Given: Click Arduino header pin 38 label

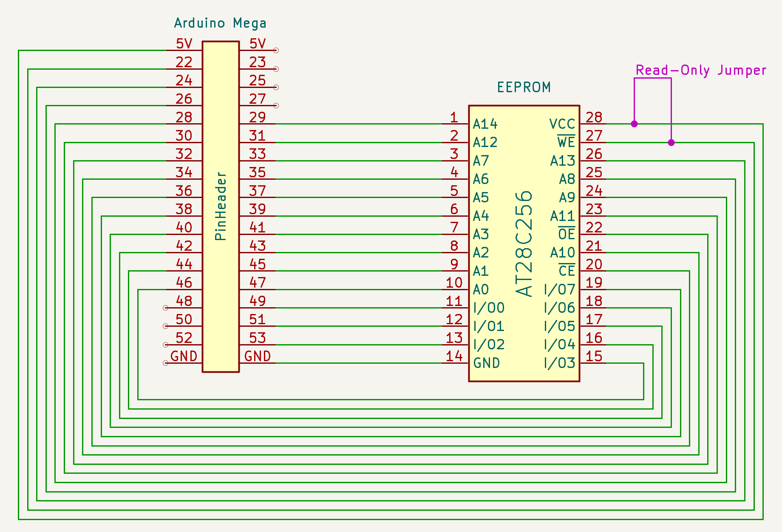Looking at the screenshot, I should (184, 209).
